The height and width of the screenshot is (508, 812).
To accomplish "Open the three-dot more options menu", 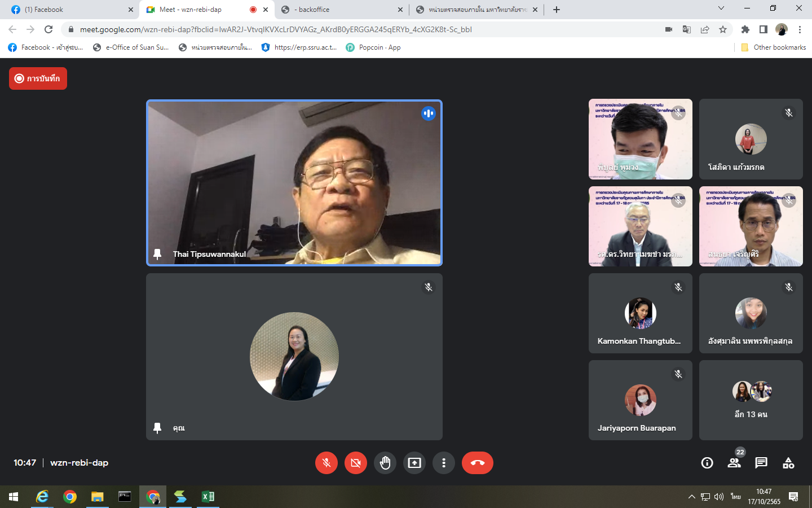I will click(x=444, y=463).
